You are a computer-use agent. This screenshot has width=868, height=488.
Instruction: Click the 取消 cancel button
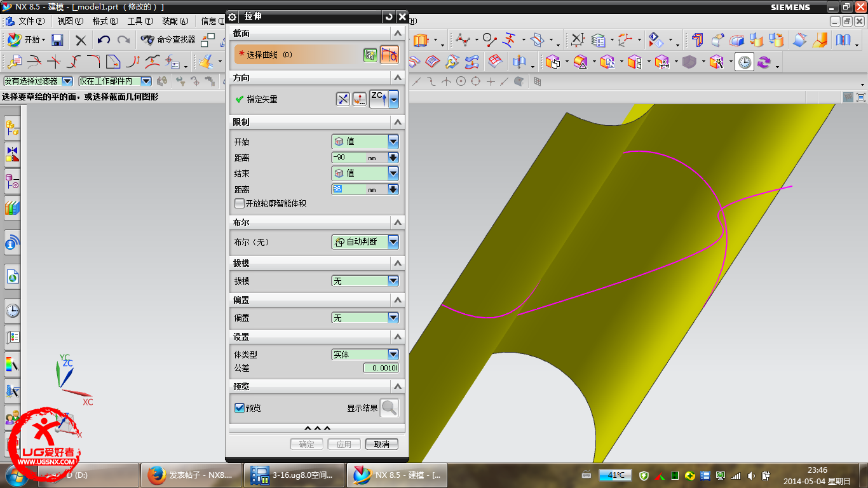click(x=382, y=444)
